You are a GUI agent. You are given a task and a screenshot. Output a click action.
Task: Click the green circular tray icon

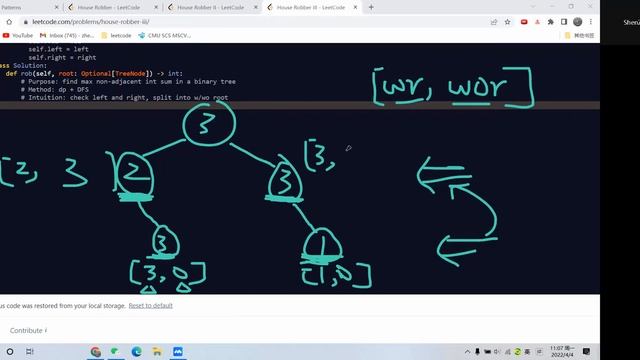pos(518,351)
